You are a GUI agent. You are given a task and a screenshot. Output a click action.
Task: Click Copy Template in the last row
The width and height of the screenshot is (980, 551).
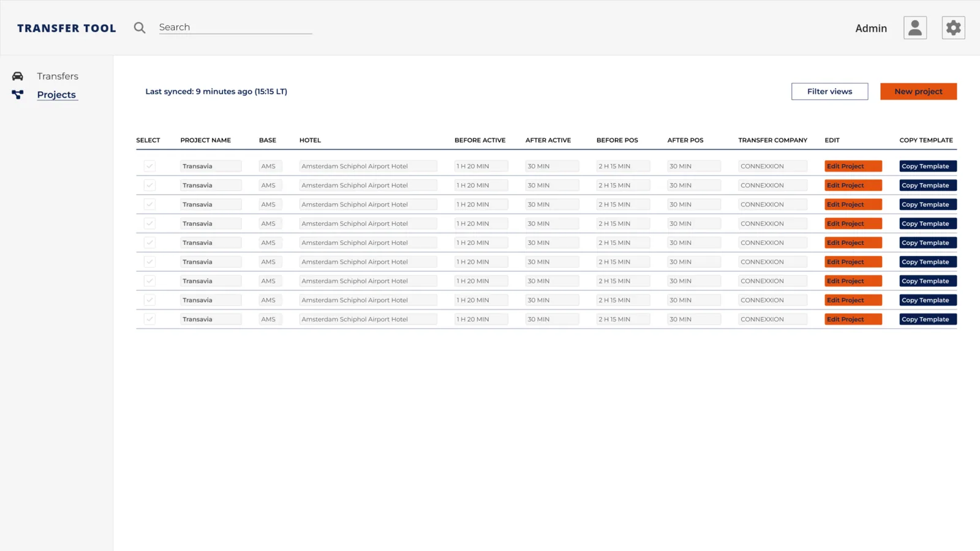click(928, 319)
